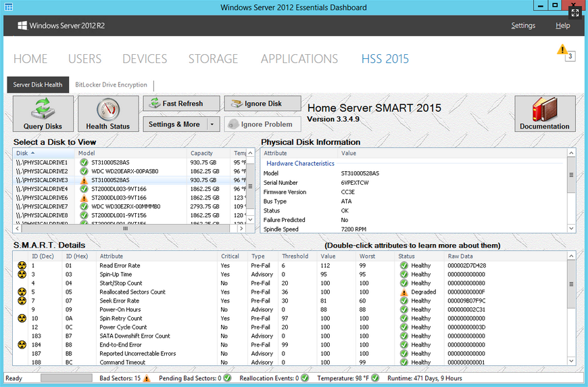Image resolution: width=588 pixels, height=387 pixels.
Task: Open the STORAGE tab
Action: (213, 59)
